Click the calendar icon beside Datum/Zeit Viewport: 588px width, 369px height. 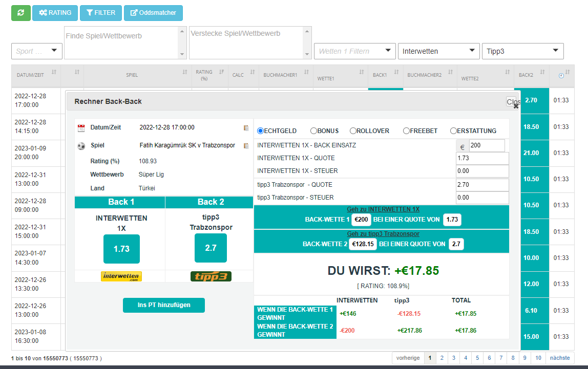(81, 128)
